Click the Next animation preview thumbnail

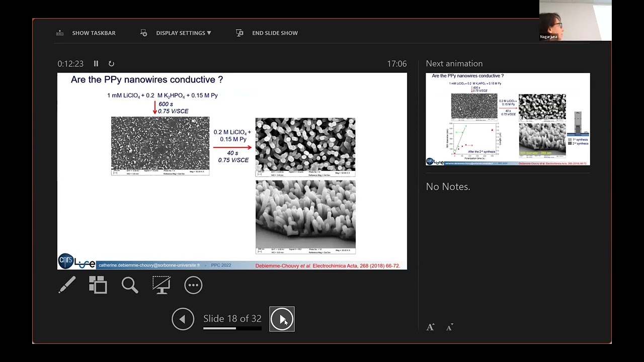(x=508, y=119)
